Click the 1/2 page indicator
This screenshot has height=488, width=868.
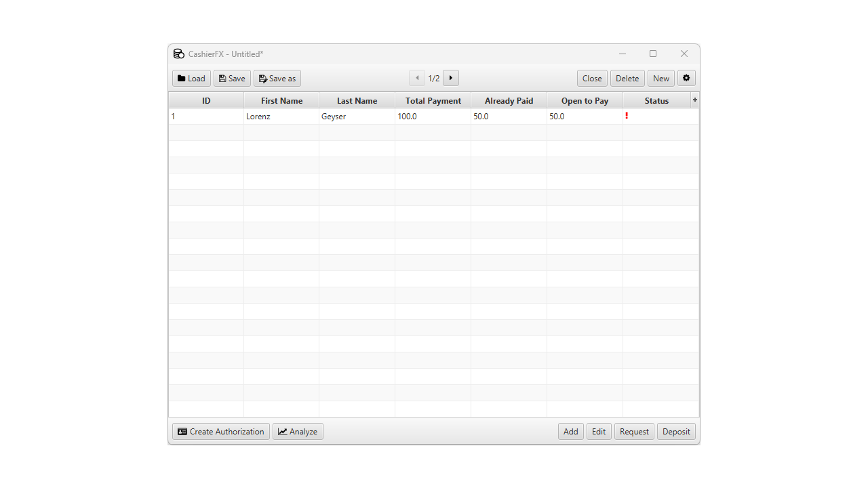pos(434,79)
